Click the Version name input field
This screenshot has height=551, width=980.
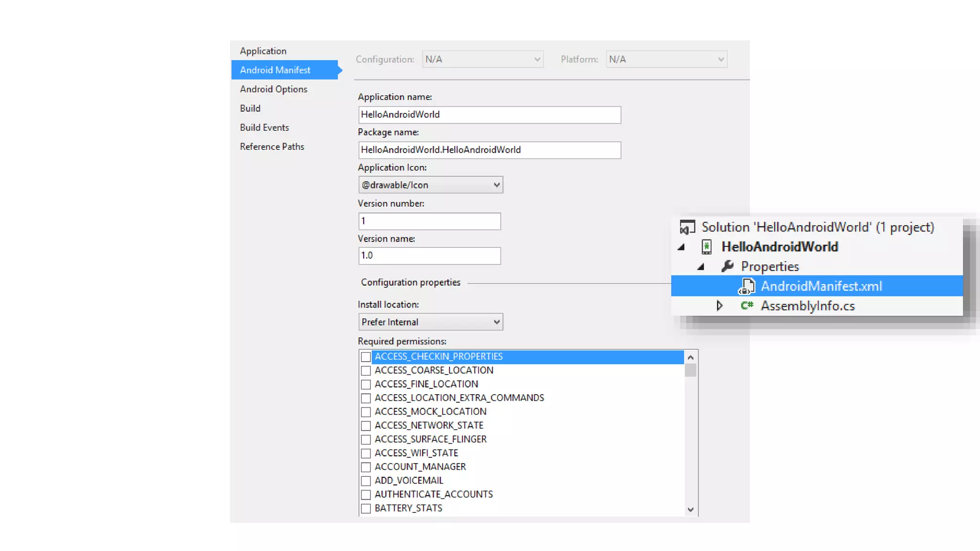point(430,256)
